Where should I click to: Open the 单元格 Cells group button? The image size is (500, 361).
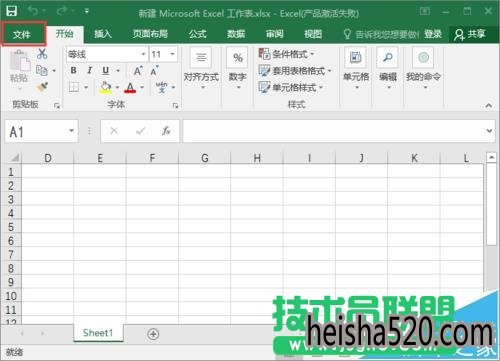pyautogui.click(x=356, y=69)
